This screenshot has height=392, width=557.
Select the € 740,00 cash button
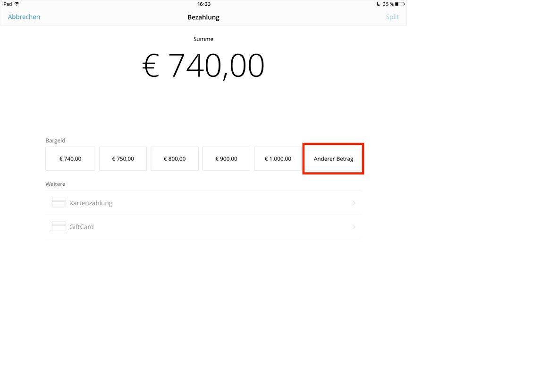point(70,158)
